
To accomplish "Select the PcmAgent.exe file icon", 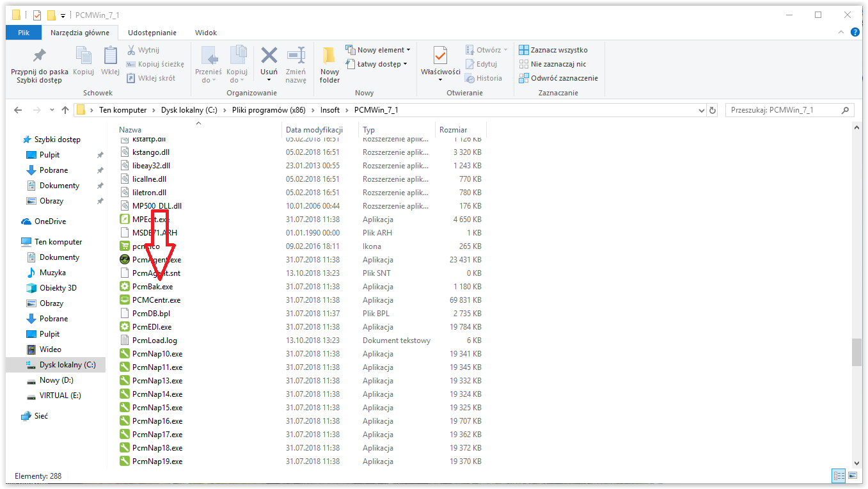I will 125,260.
